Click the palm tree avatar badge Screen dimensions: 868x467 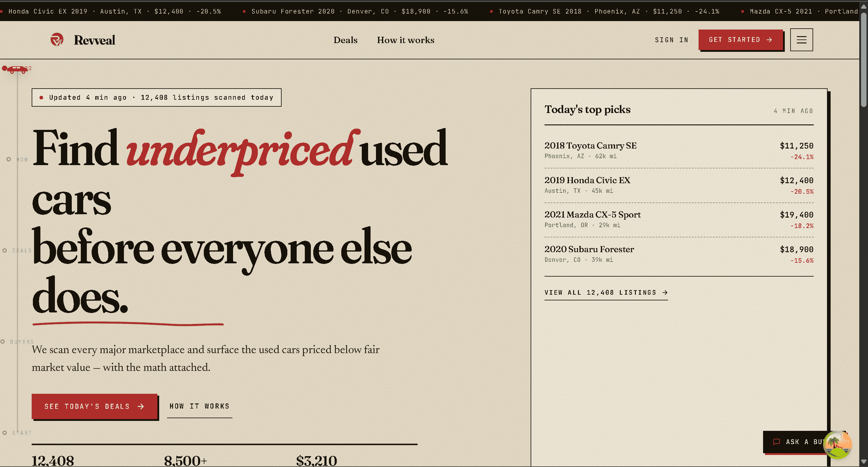[x=837, y=445]
